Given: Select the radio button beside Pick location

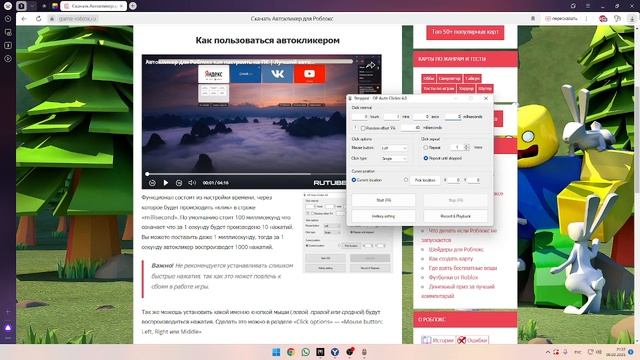Looking at the screenshot, I should coord(406,180).
